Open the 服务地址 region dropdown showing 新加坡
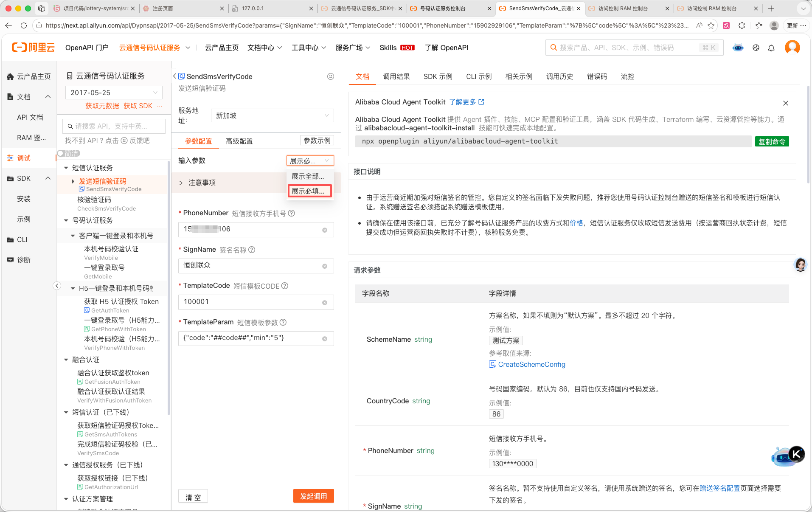Viewport: 812px width, 512px height. coord(272,115)
